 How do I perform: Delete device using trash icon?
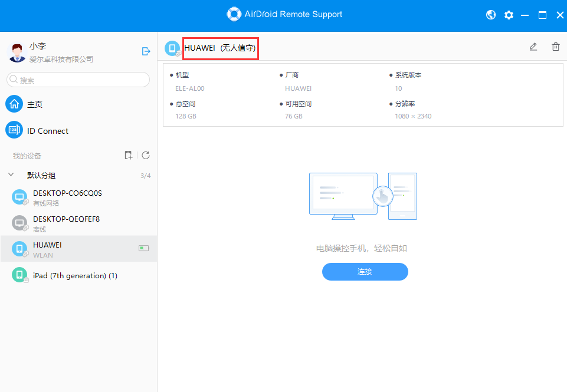556,47
